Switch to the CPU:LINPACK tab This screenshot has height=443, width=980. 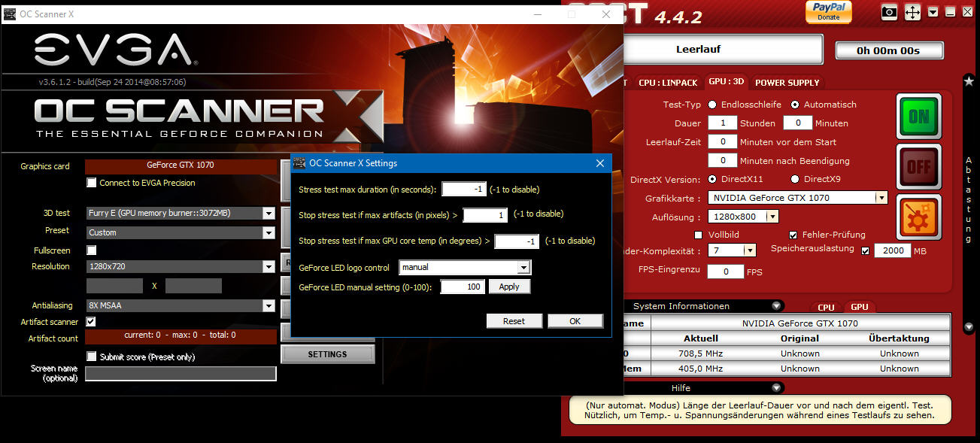[668, 83]
